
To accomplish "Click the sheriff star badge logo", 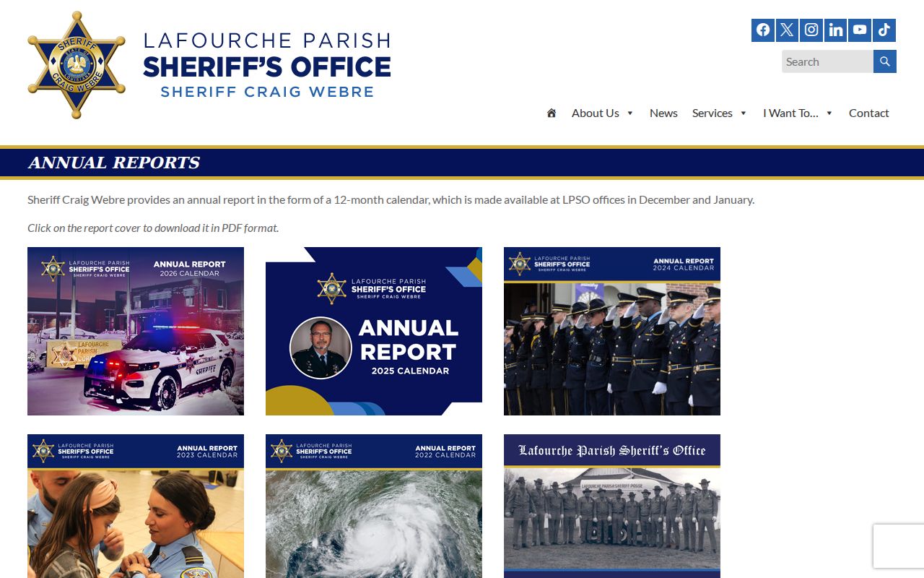I will (77, 65).
